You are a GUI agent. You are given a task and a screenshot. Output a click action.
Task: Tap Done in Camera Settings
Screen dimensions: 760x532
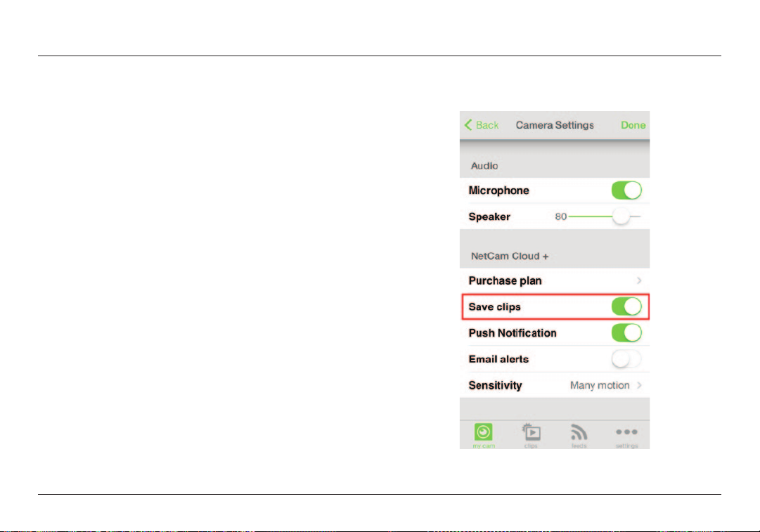(x=633, y=125)
